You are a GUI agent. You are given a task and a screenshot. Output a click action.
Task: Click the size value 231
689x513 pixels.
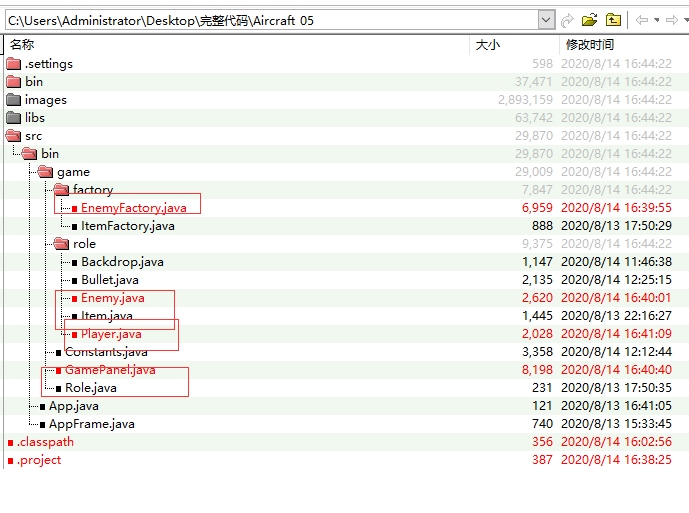(x=542, y=388)
